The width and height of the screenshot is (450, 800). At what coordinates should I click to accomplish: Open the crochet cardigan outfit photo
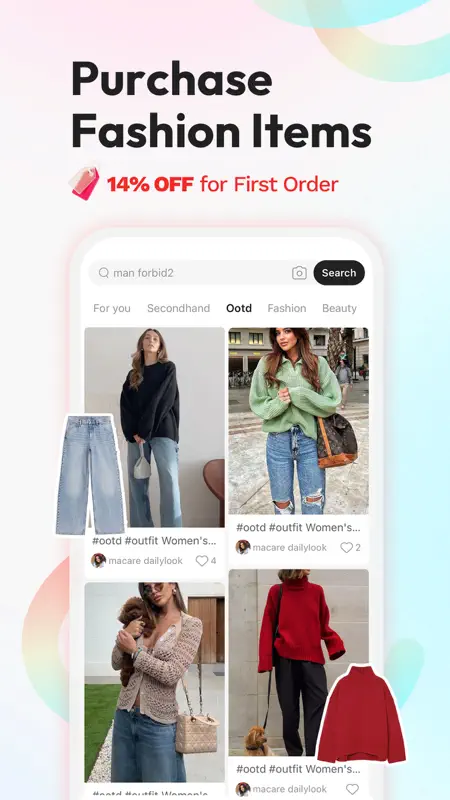click(155, 682)
